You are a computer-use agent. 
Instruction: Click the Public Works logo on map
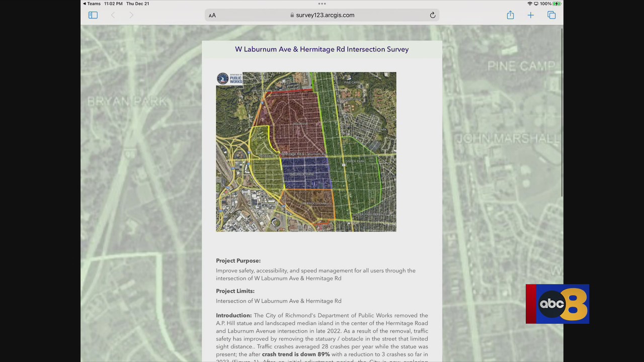tap(230, 78)
